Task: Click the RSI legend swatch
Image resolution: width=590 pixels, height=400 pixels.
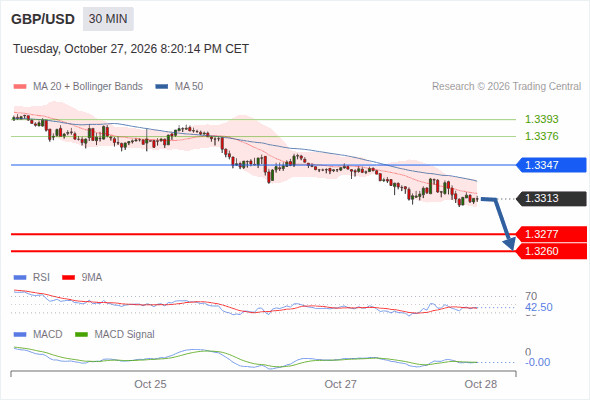Action: click(x=20, y=278)
